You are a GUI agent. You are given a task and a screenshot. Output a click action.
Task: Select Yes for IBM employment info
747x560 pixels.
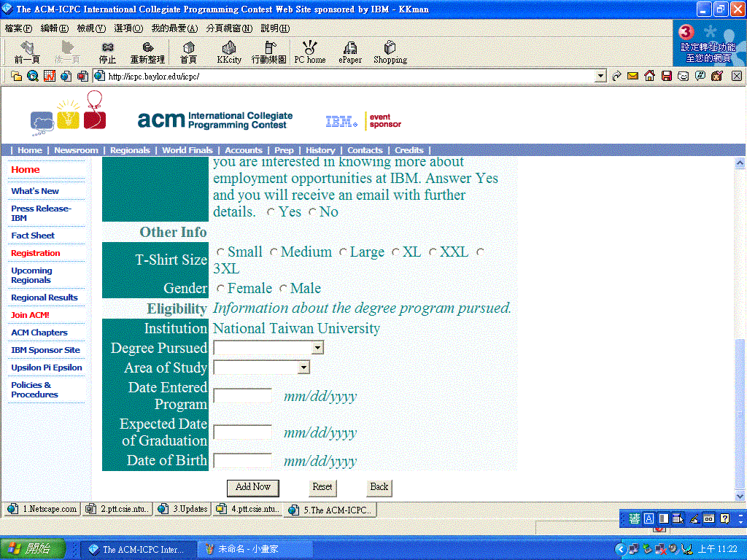(x=271, y=212)
